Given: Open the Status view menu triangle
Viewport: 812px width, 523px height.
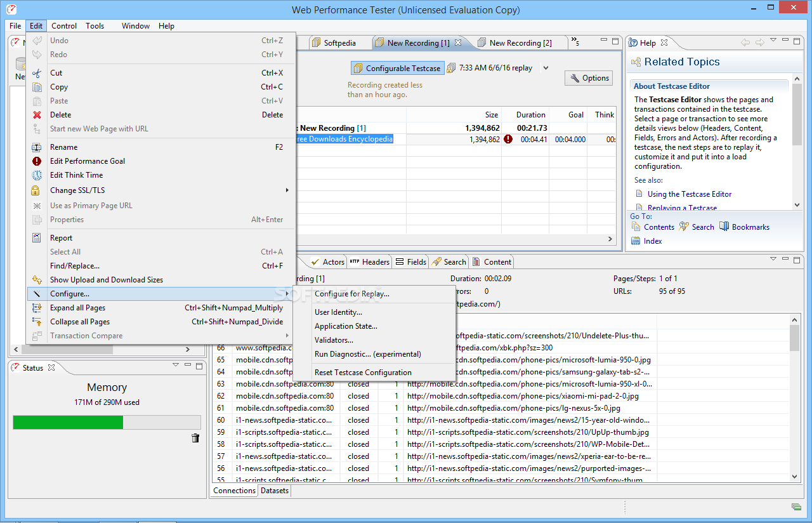Looking at the screenshot, I should (176, 365).
